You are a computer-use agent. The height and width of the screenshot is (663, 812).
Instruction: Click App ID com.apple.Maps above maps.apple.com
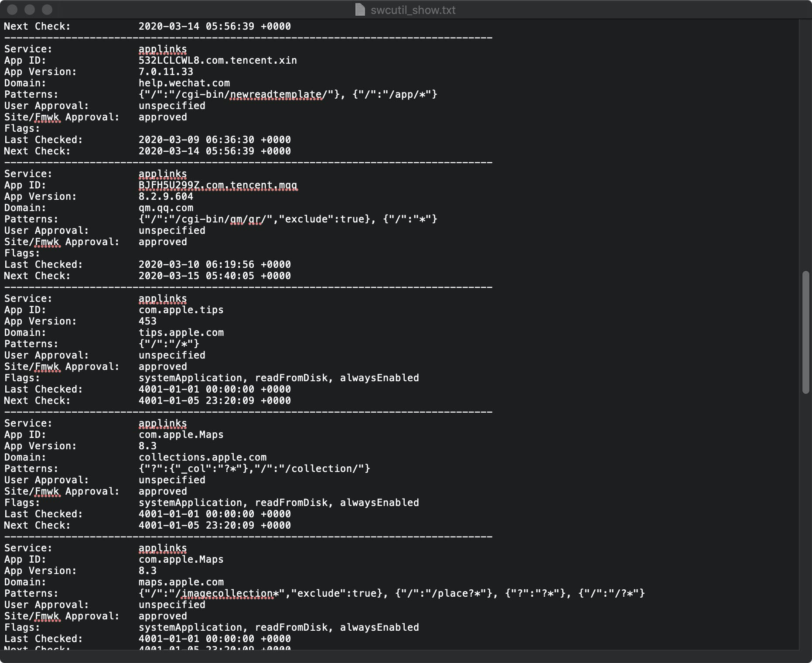[x=181, y=559]
